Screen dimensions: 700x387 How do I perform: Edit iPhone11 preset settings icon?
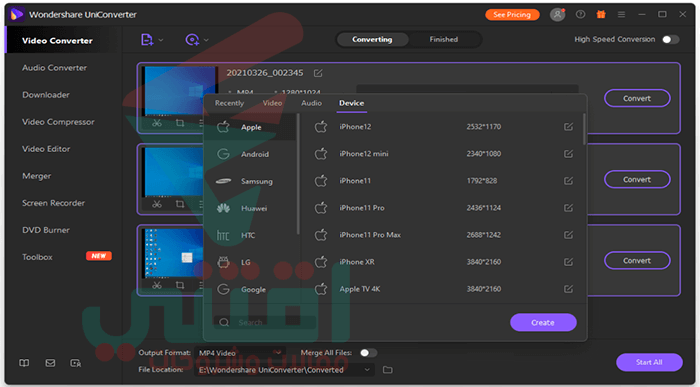568,181
